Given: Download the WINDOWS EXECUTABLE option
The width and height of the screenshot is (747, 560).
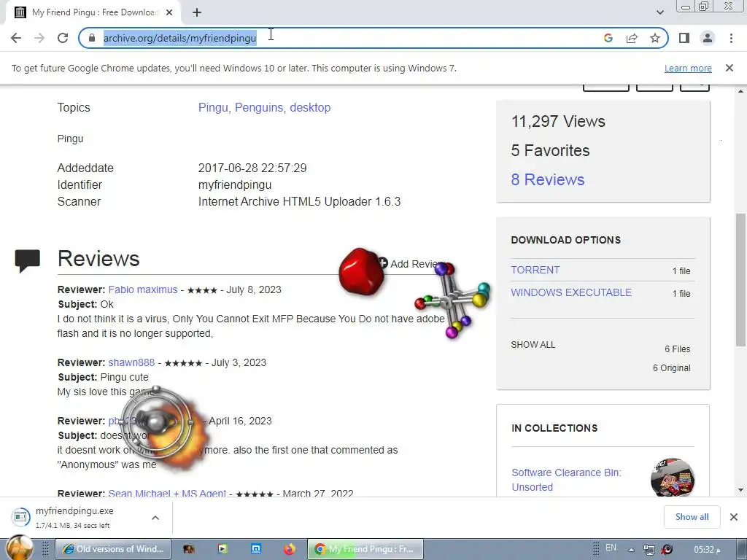Looking at the screenshot, I should (x=571, y=292).
